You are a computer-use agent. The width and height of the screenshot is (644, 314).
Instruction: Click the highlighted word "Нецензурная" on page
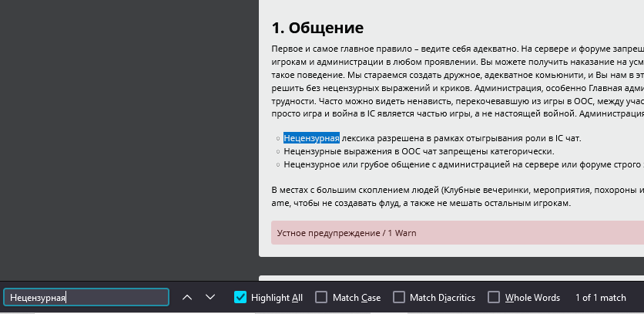[x=311, y=138]
